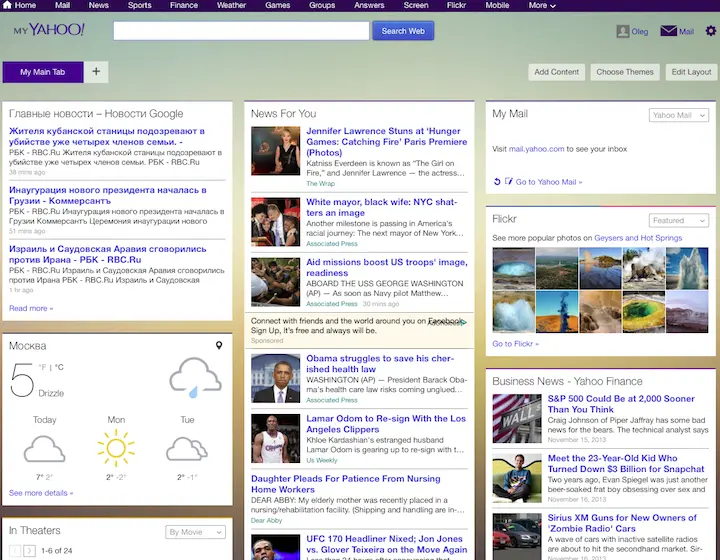Open the By Movie dropdown in In Theaters
Screen dimensions: 720x560
(x=195, y=532)
